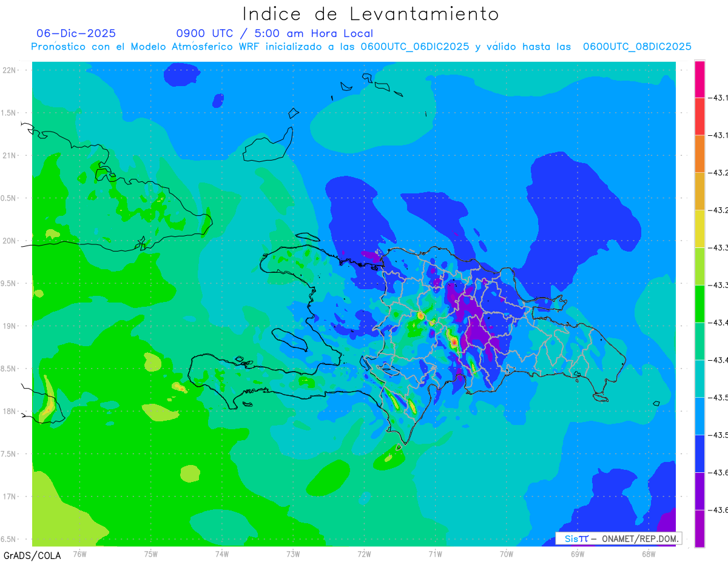This screenshot has height=562, width=728.
Task: Pick the pink swatch at top of color legend
Action: click(x=699, y=79)
